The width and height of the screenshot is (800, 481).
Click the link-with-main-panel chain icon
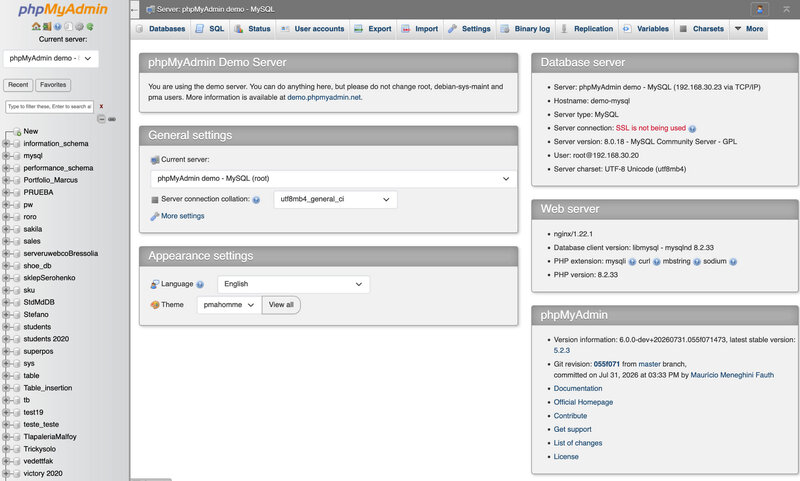(x=112, y=119)
